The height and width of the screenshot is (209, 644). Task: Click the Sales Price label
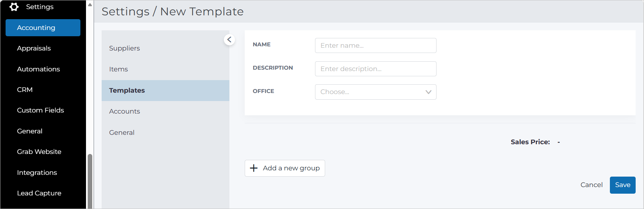[530, 142]
